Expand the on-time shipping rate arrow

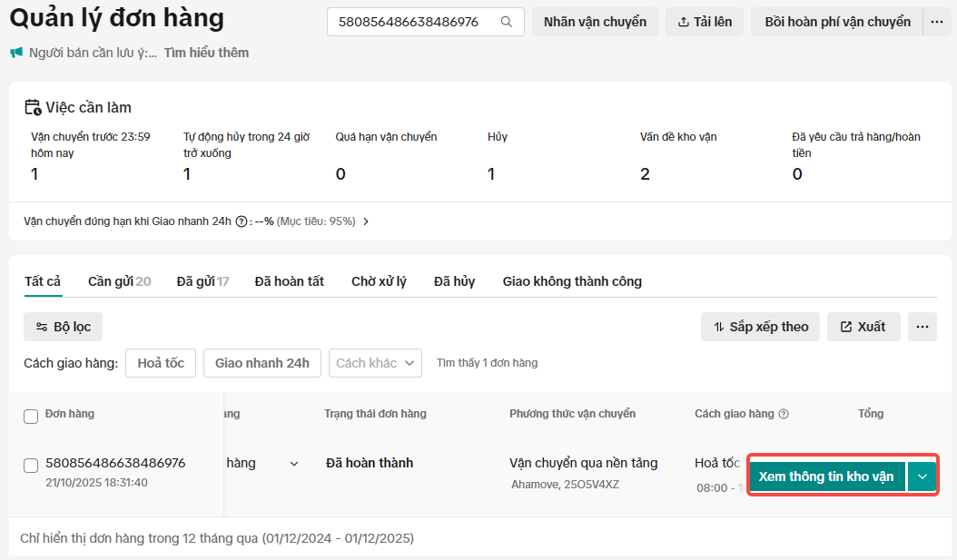click(366, 221)
